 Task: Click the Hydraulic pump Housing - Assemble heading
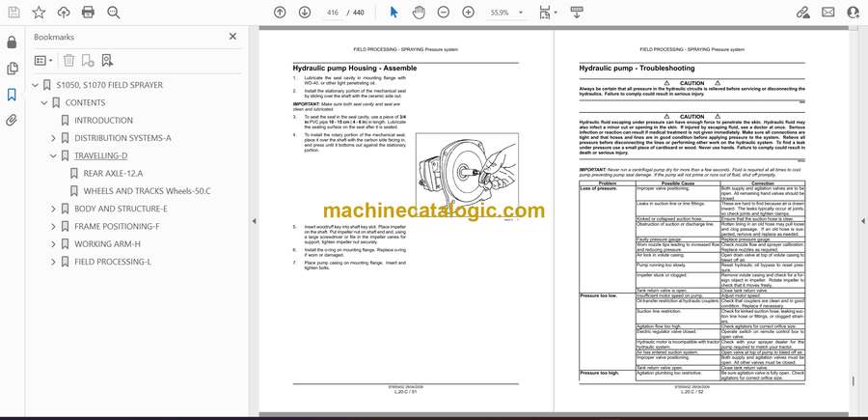click(355, 69)
